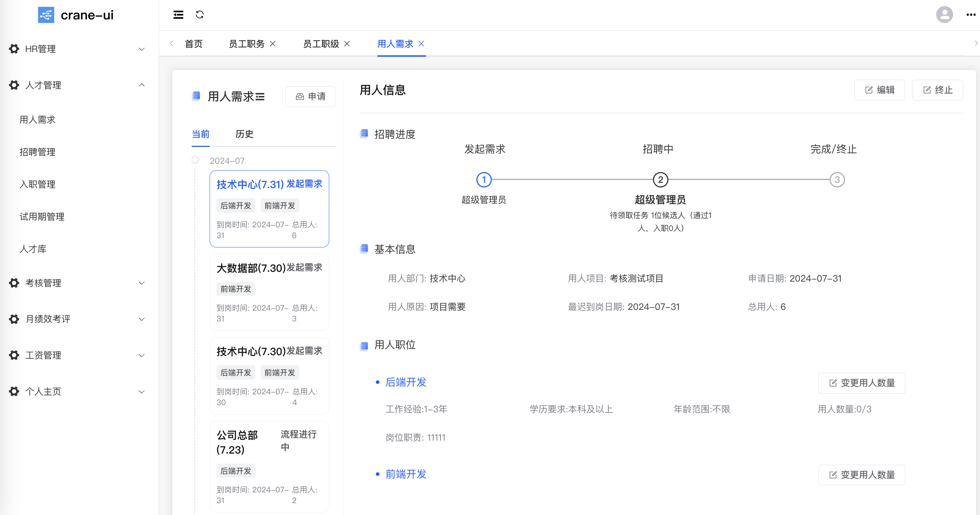980x515 pixels.
Task: Open 入职管理 in the sidebar
Action: point(37,184)
